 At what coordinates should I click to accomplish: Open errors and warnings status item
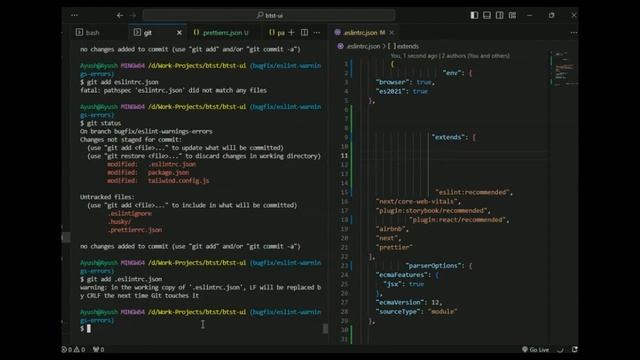[73, 349]
